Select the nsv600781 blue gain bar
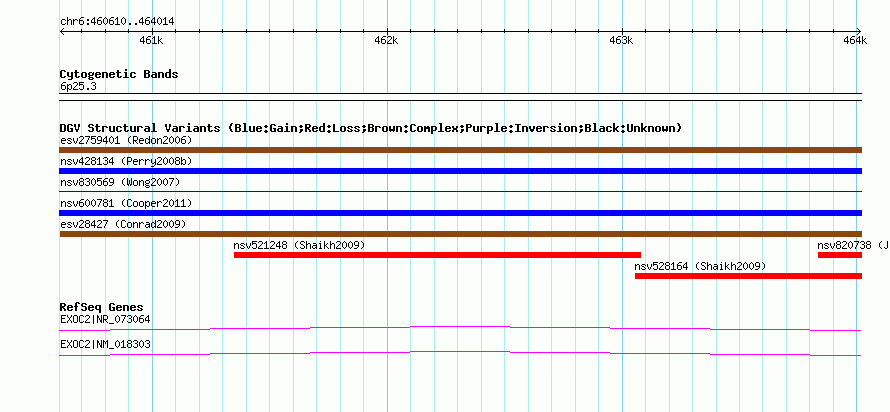Screen dimensions: 890x412 [x=460, y=213]
